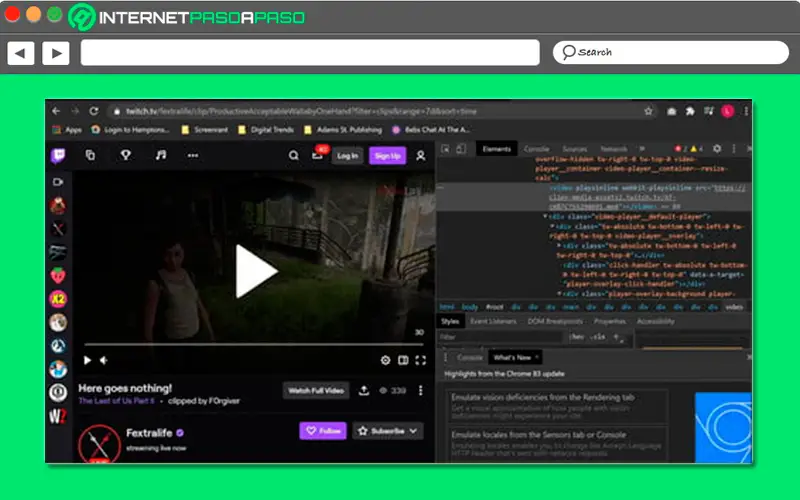The height and width of the screenshot is (500, 800).
Task: Show more DevTools tabs with the double chevron
Action: click(642, 149)
